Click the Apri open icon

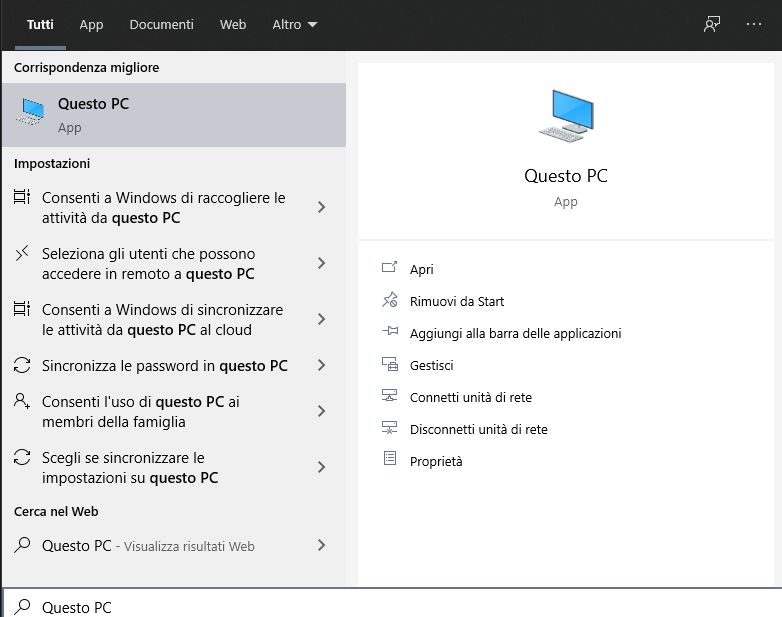coord(390,269)
